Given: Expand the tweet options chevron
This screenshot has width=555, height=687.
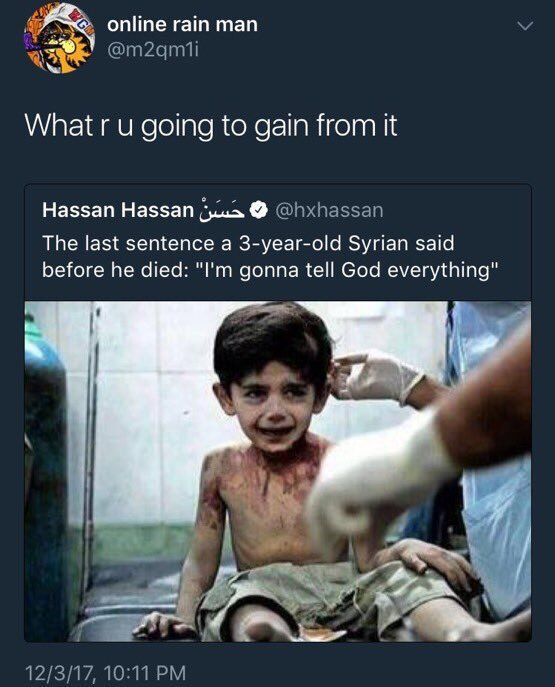Looking at the screenshot, I should (x=525, y=26).
